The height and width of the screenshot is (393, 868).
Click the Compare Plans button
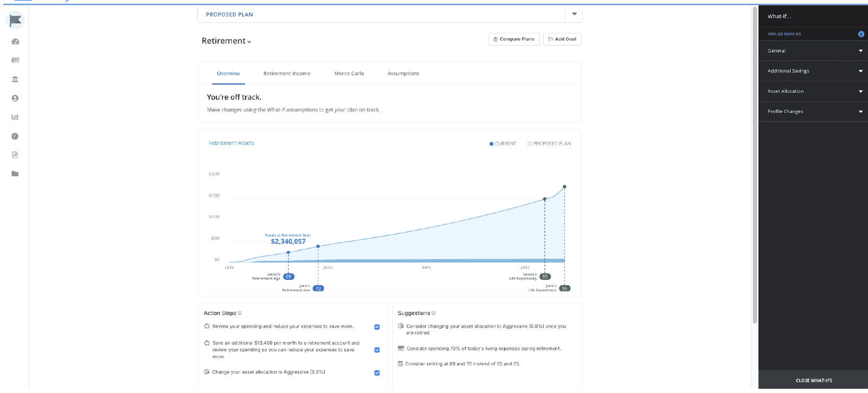pyautogui.click(x=514, y=39)
